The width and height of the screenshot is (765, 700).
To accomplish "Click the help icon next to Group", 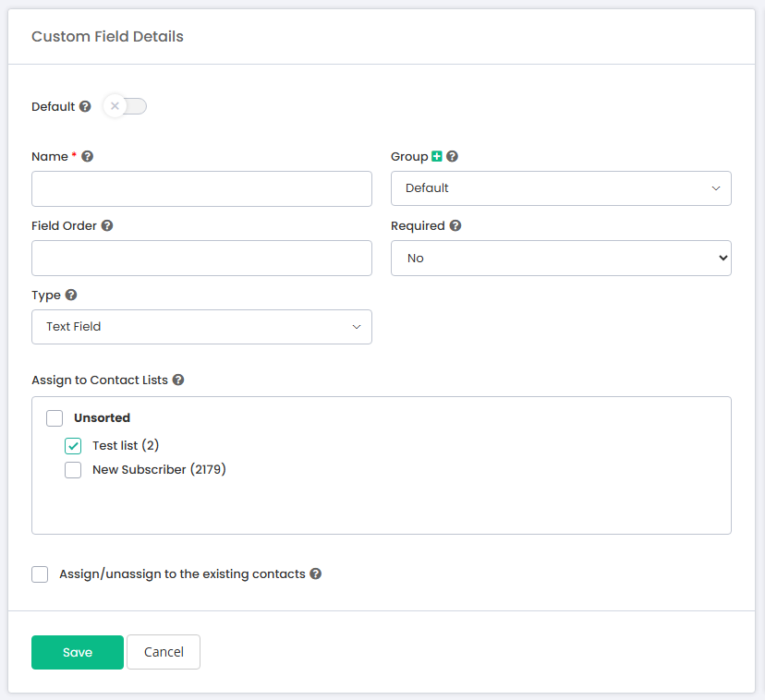I will 453,157.
